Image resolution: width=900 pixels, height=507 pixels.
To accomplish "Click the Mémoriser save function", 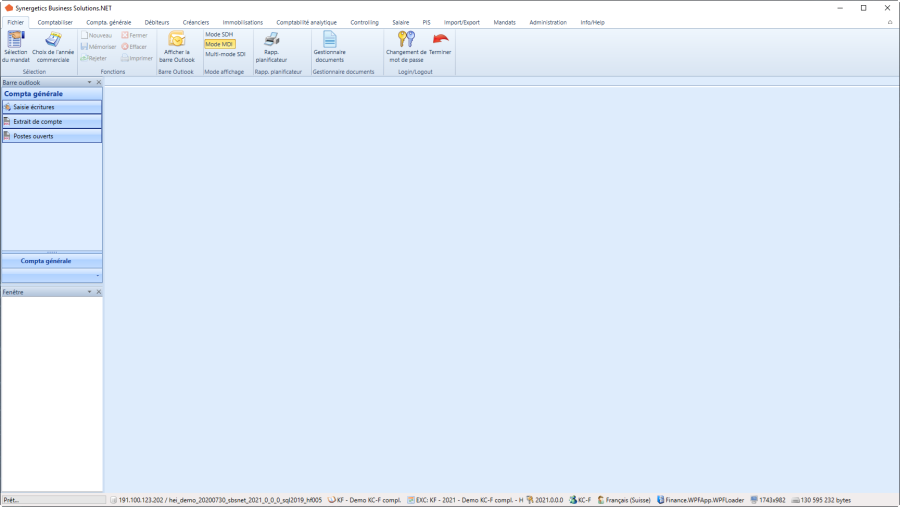I will pos(99,47).
